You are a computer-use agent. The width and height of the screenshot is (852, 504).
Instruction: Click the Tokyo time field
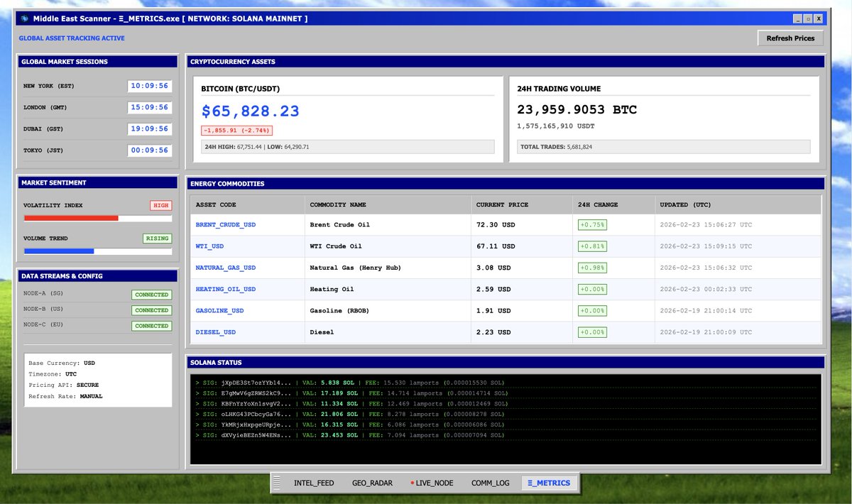pos(149,150)
